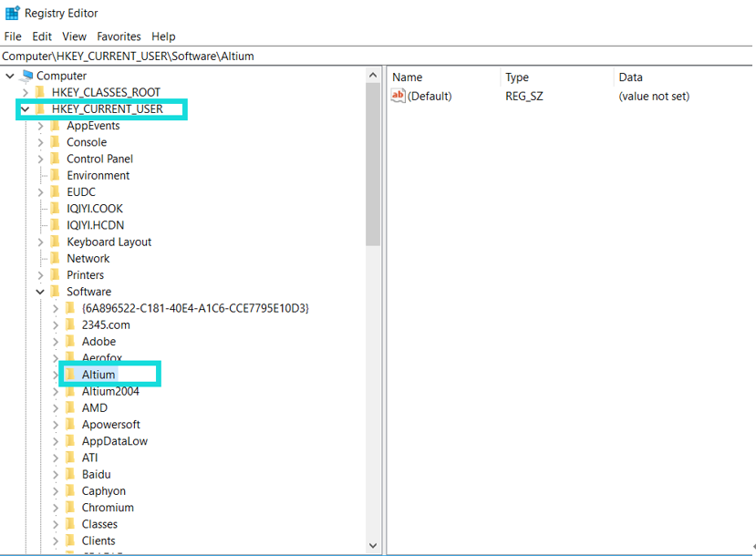Click the Registry Editor app icon in title bar
The width and height of the screenshot is (756, 556).
13,13
